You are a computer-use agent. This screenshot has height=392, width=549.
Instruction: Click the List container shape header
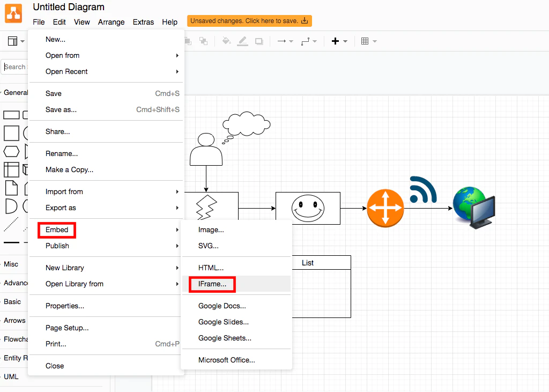click(321, 263)
